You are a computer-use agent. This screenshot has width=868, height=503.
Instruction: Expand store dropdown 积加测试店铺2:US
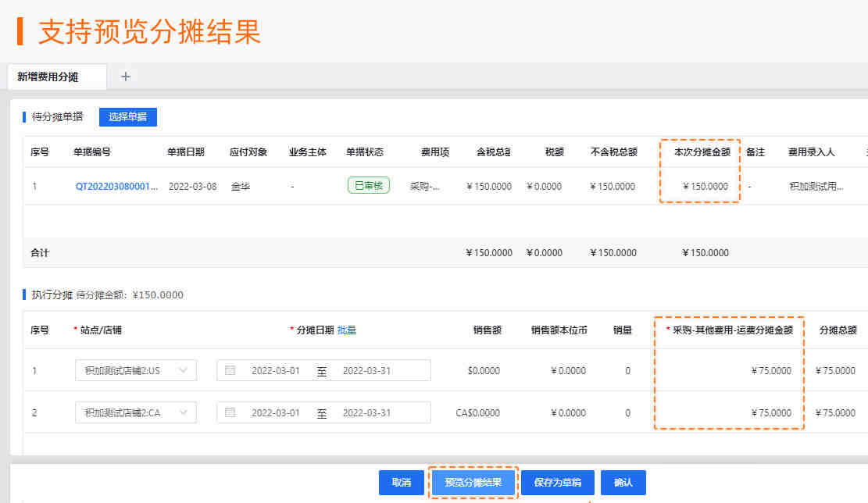(x=136, y=370)
